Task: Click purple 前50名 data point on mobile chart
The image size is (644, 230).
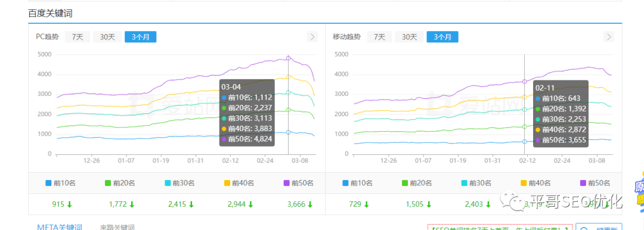Action: point(525,82)
